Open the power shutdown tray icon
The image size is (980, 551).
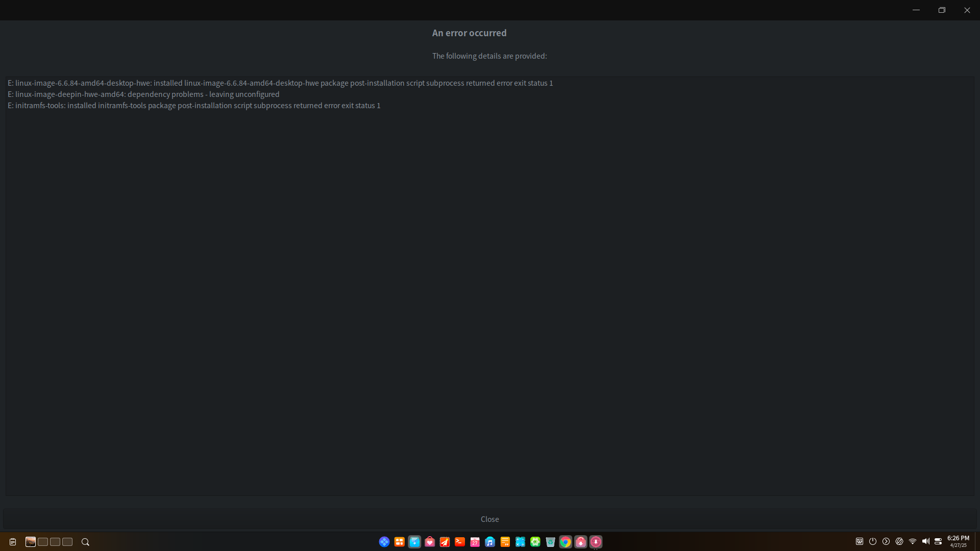coord(873,541)
